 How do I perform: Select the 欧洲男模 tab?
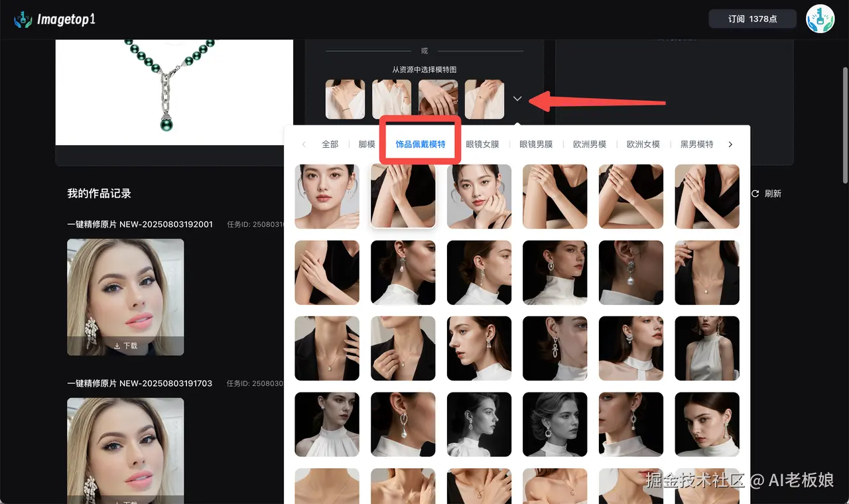(x=590, y=145)
